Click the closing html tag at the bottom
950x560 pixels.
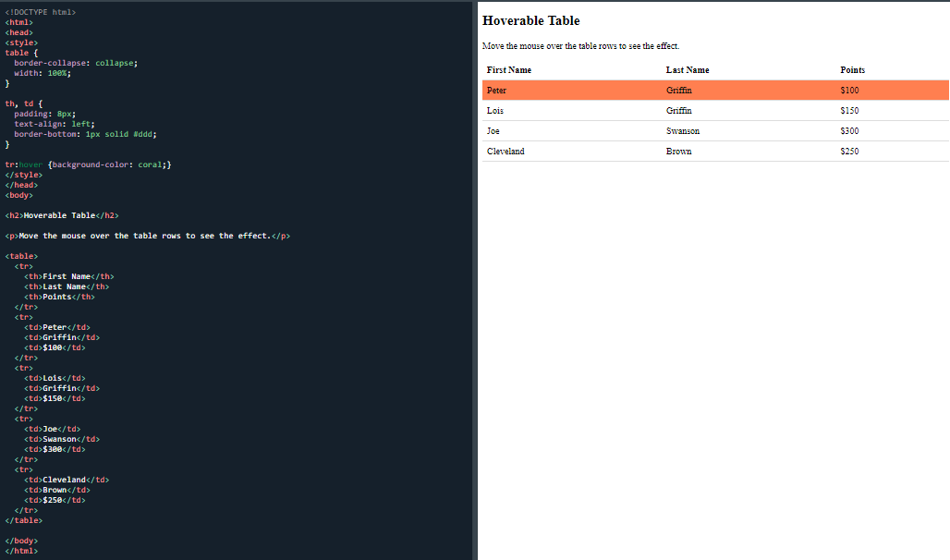tap(20, 550)
